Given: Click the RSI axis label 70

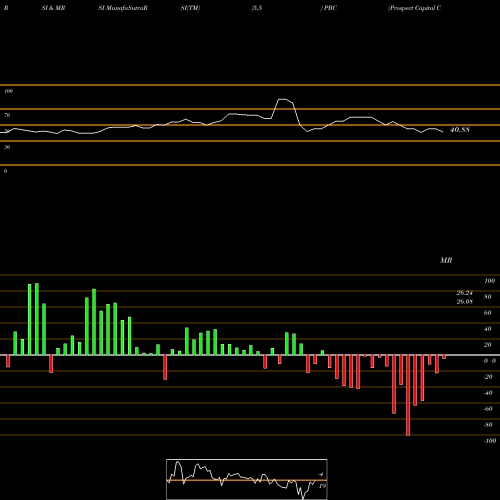Looking at the screenshot, I should click(x=7, y=115).
